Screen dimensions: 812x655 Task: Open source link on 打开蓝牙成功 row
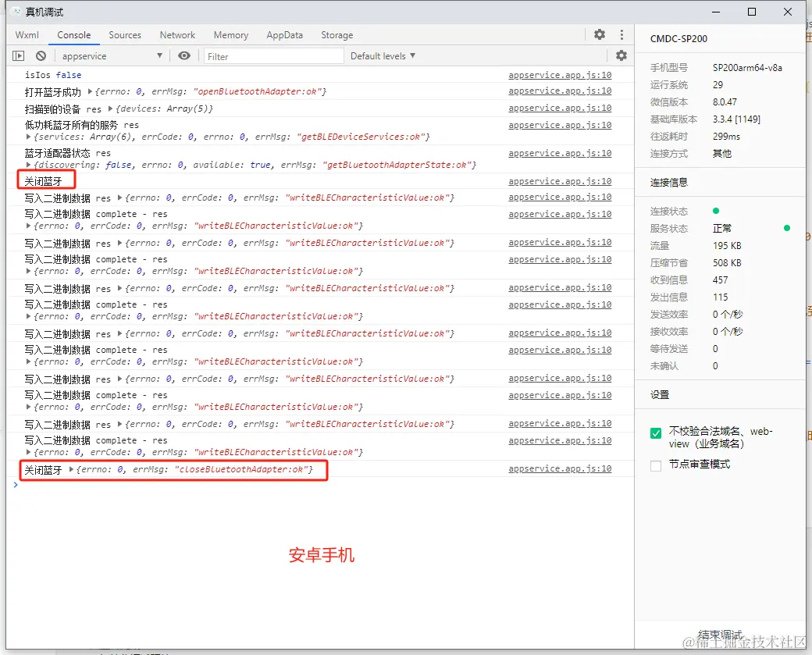[560, 91]
